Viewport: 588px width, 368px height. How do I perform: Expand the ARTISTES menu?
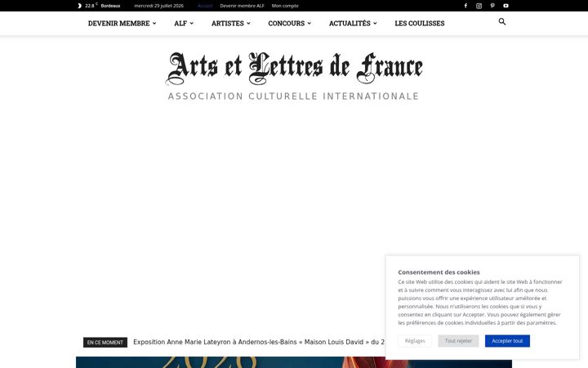tap(230, 23)
